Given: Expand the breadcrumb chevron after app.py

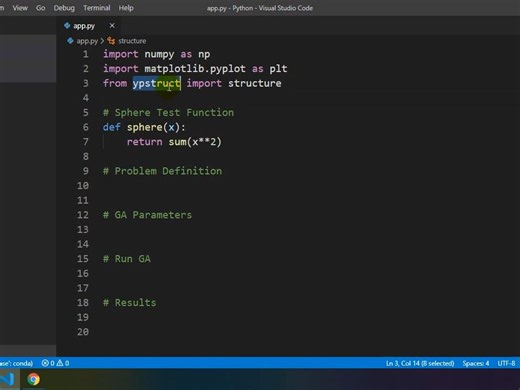Looking at the screenshot, I should coord(102,41).
